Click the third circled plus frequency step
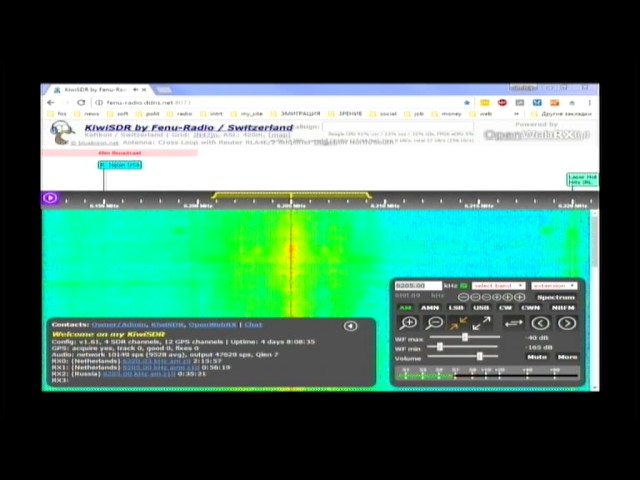The width and height of the screenshot is (640, 480). click(x=519, y=297)
